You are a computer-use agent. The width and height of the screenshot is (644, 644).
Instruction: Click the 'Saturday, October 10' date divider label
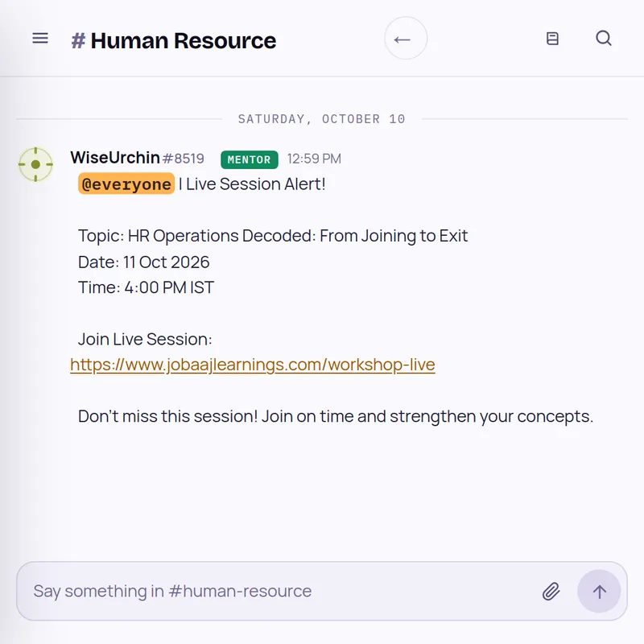(x=322, y=119)
